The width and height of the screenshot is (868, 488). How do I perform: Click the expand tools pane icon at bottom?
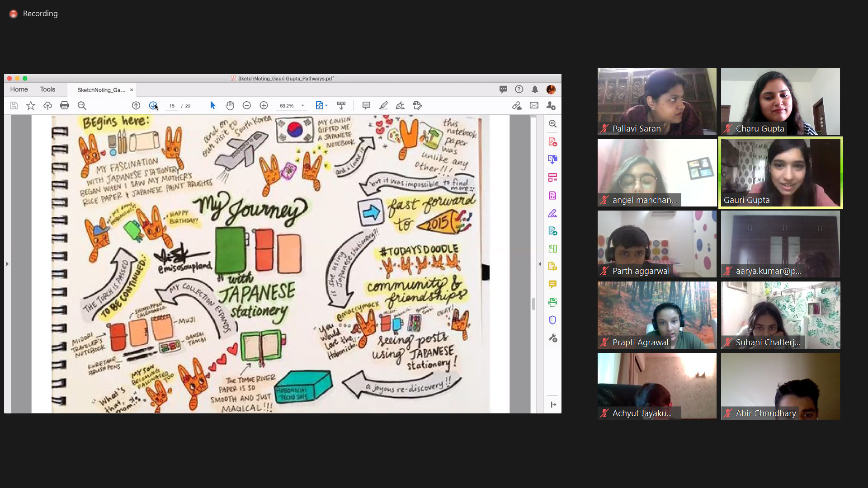pyautogui.click(x=553, y=405)
